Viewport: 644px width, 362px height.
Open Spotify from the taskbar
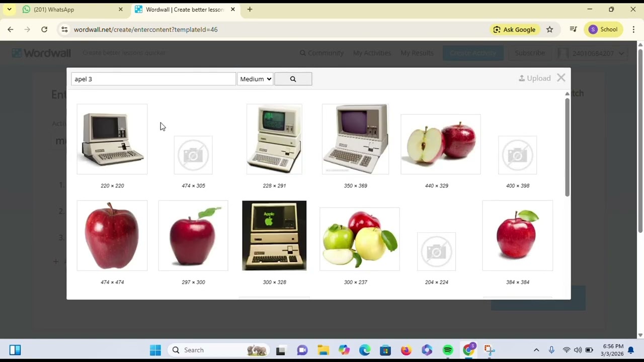[448, 350]
